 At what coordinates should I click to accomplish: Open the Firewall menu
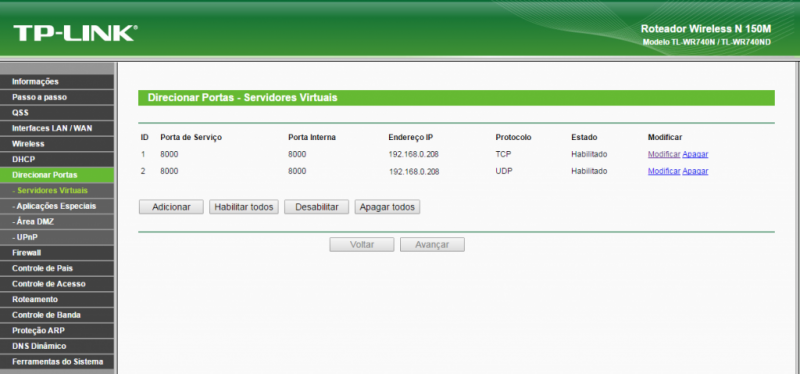(57, 253)
